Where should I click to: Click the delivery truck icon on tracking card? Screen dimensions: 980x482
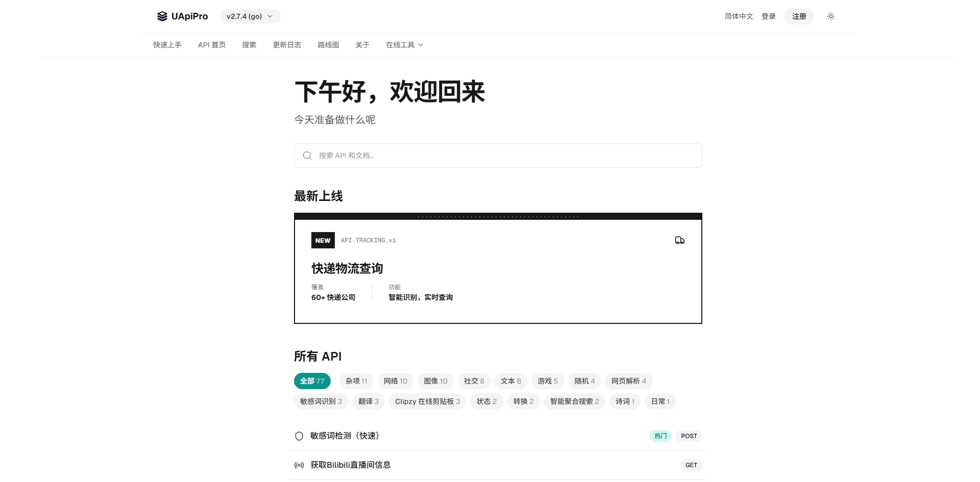(679, 240)
